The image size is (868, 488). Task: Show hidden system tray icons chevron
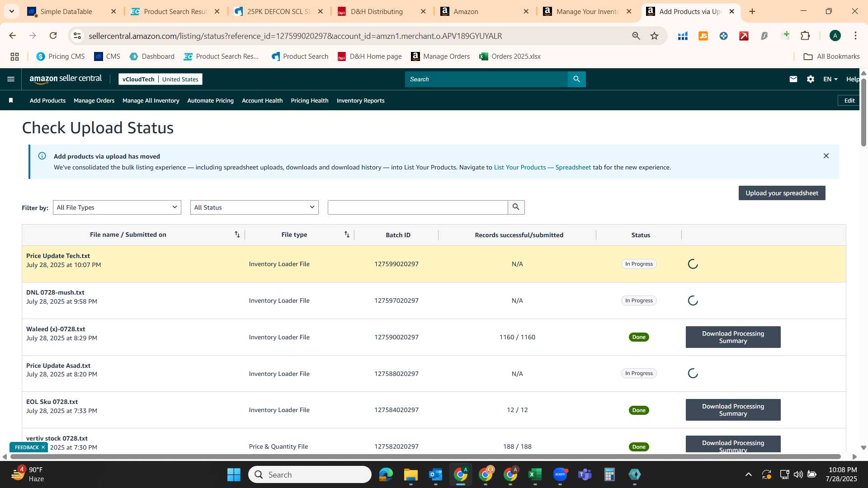tap(749, 474)
